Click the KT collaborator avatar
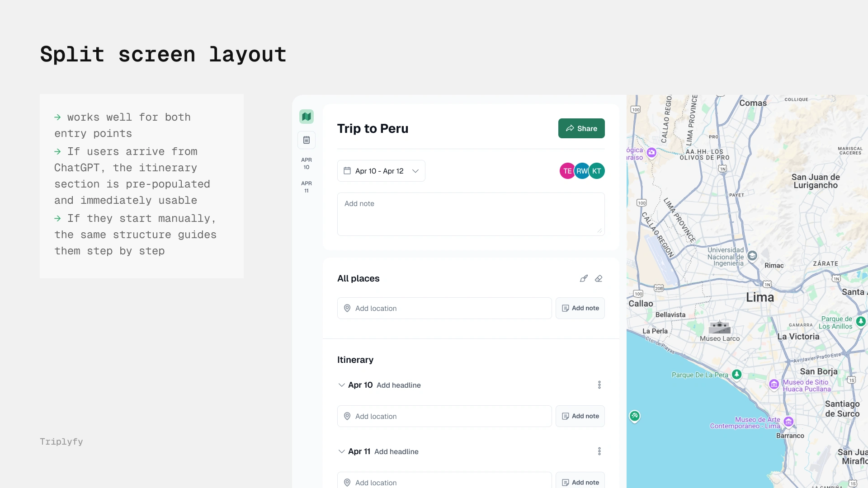868x488 pixels. tap(597, 171)
